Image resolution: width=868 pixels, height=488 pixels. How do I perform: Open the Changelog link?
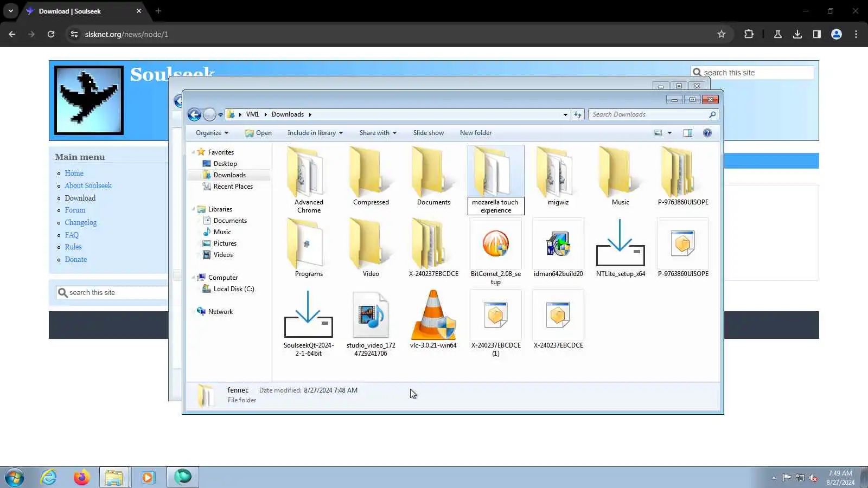click(x=81, y=222)
